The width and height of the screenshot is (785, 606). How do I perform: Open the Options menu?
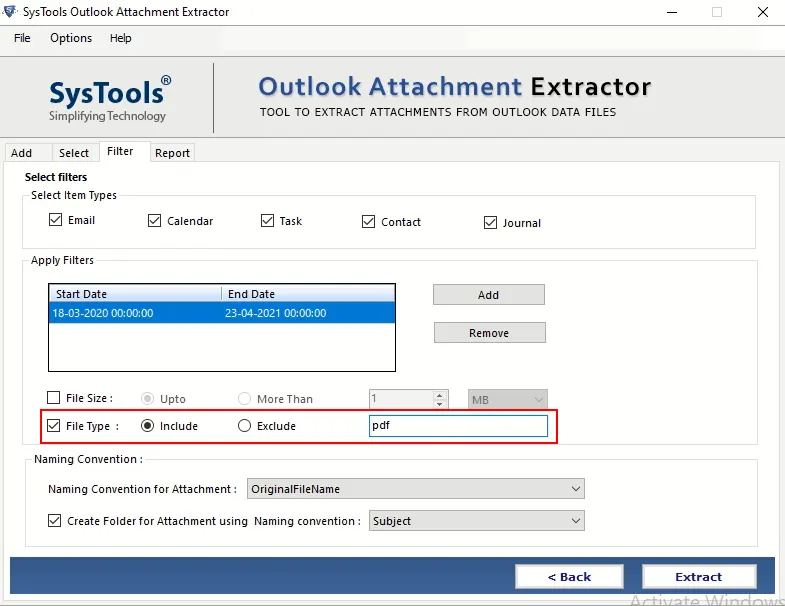71,38
